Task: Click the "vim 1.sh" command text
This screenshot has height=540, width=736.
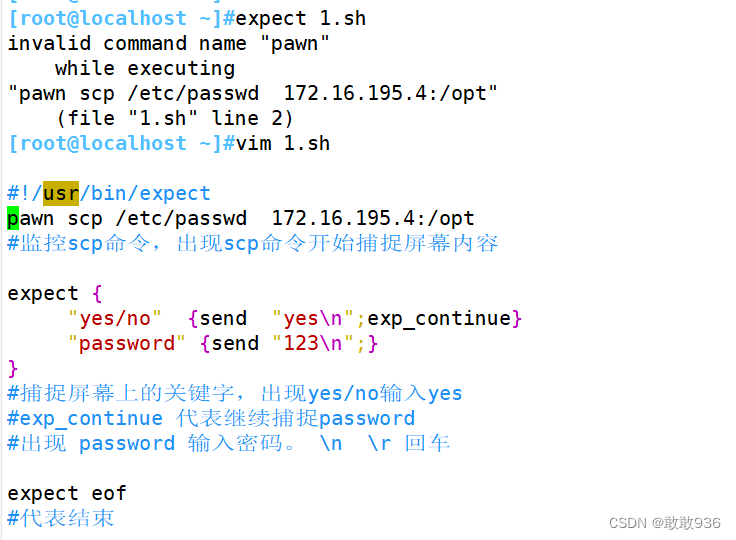Action: pos(283,143)
